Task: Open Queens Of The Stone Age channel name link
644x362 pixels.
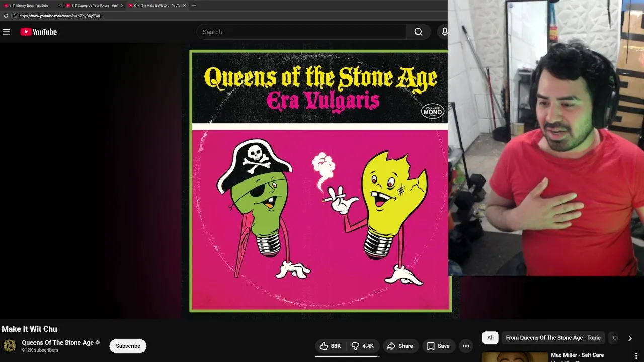Action: click(57, 342)
